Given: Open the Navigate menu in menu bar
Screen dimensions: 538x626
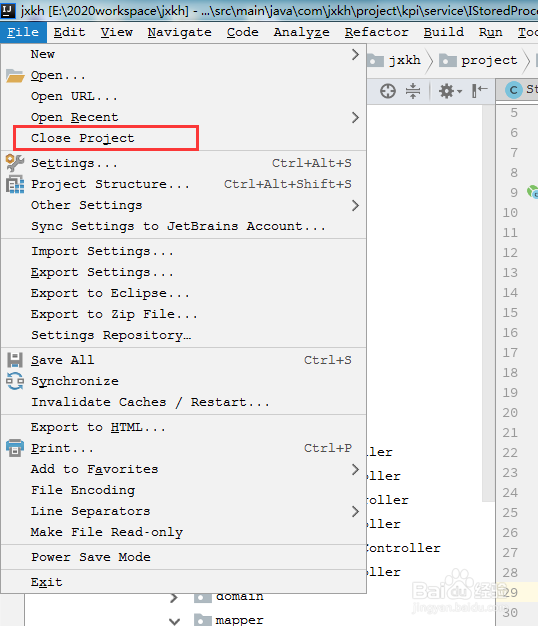Looking at the screenshot, I should [180, 32].
